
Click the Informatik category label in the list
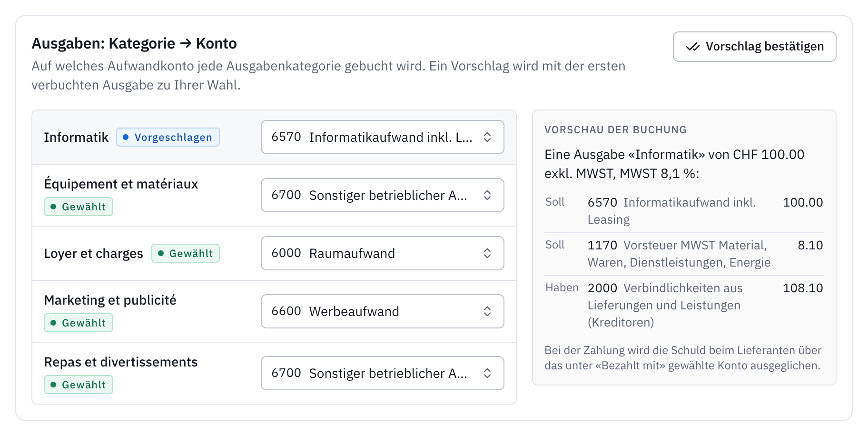76,137
